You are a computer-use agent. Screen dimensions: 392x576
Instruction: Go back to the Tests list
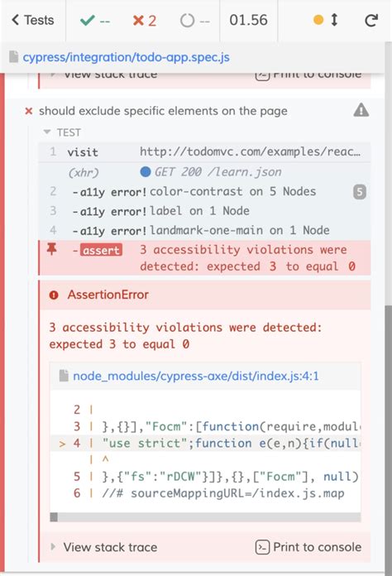[x=33, y=20]
